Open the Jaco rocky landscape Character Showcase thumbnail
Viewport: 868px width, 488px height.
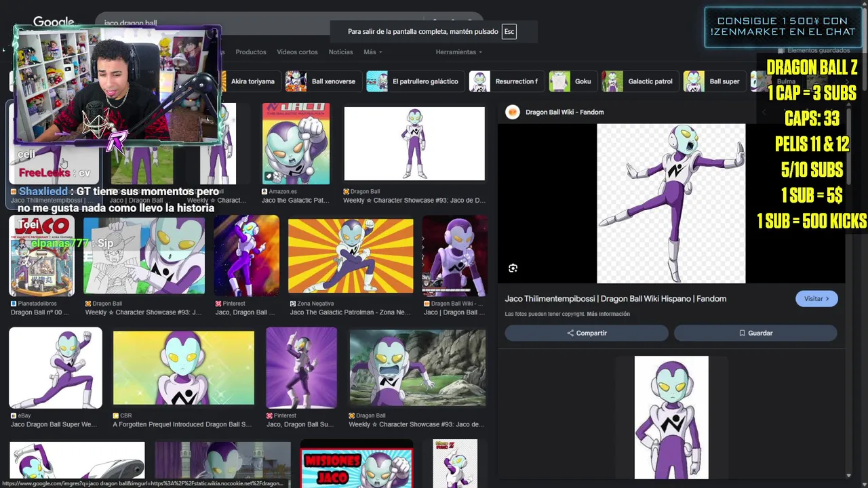coord(417,368)
